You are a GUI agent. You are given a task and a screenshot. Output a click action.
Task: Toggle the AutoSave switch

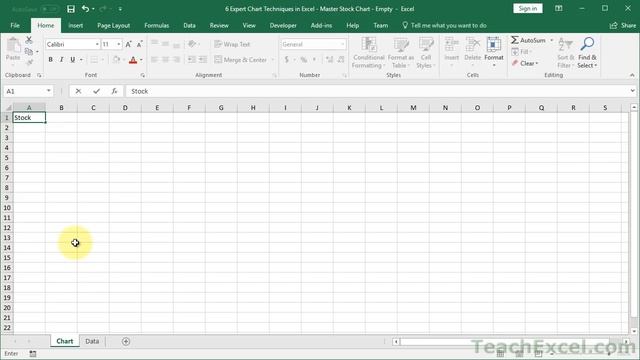click(50, 9)
